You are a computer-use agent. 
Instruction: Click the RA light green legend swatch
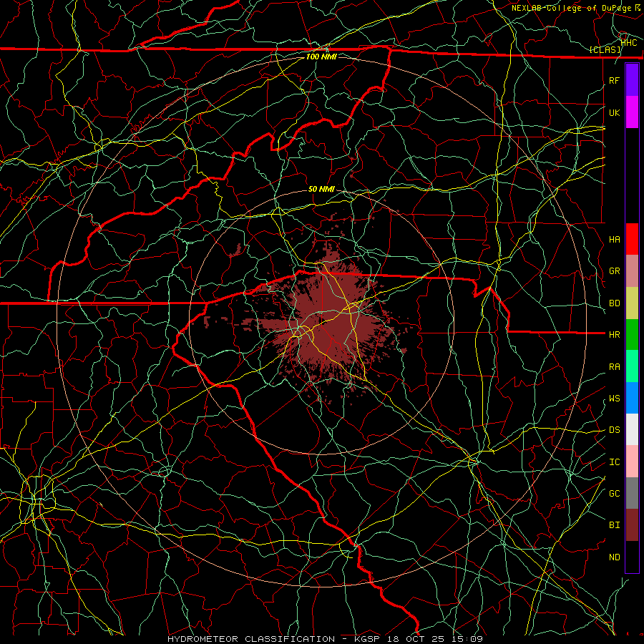(x=632, y=366)
